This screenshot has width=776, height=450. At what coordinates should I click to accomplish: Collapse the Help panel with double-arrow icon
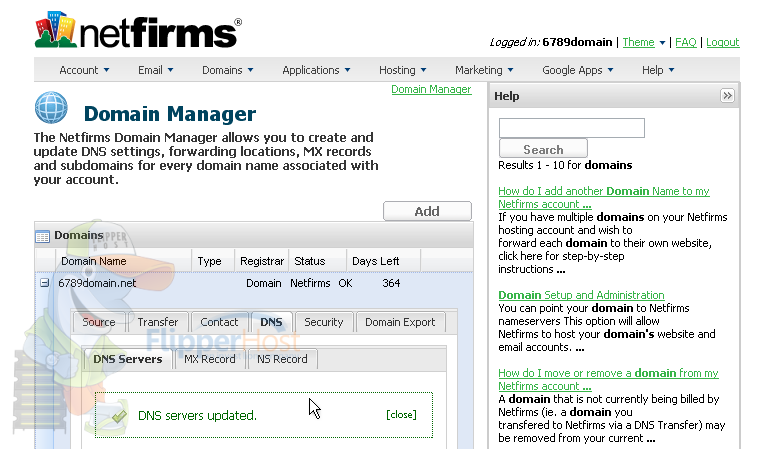click(727, 96)
